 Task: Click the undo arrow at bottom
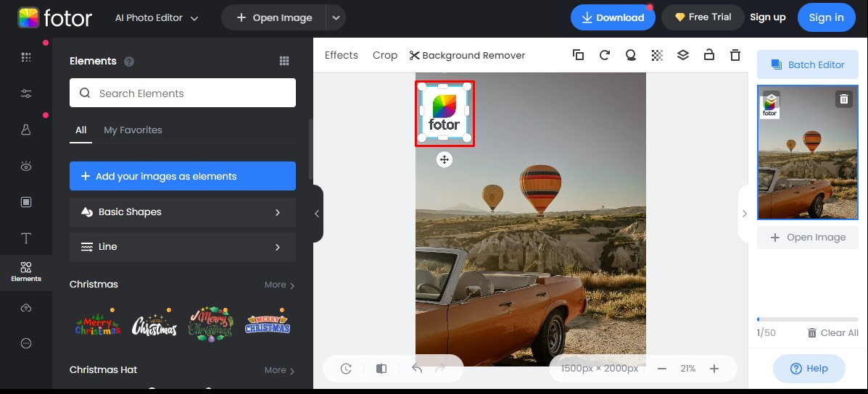tap(417, 369)
